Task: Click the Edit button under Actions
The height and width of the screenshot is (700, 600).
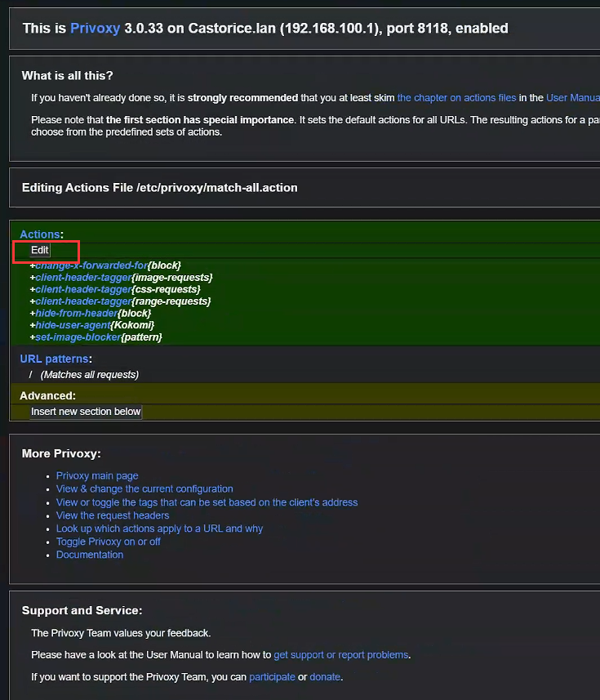Action: coord(40,250)
